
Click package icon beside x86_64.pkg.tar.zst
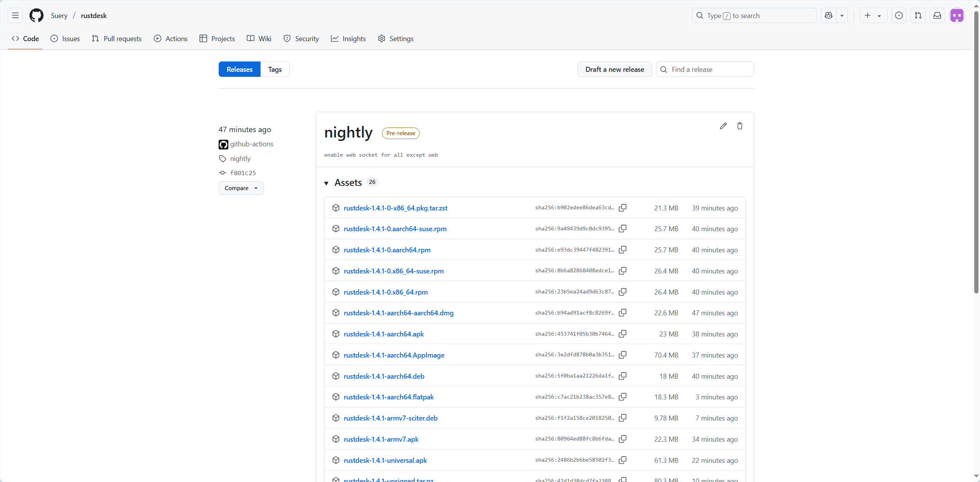click(336, 208)
